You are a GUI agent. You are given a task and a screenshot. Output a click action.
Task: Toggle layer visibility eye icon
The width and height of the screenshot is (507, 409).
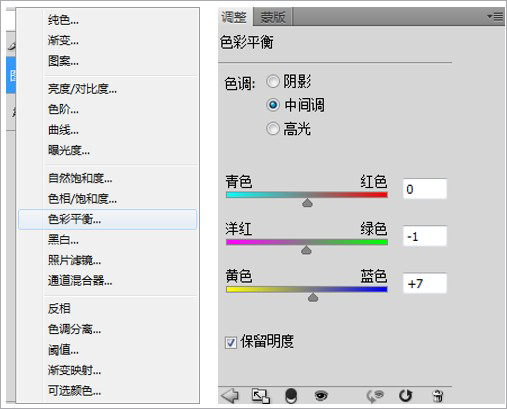[321, 396]
